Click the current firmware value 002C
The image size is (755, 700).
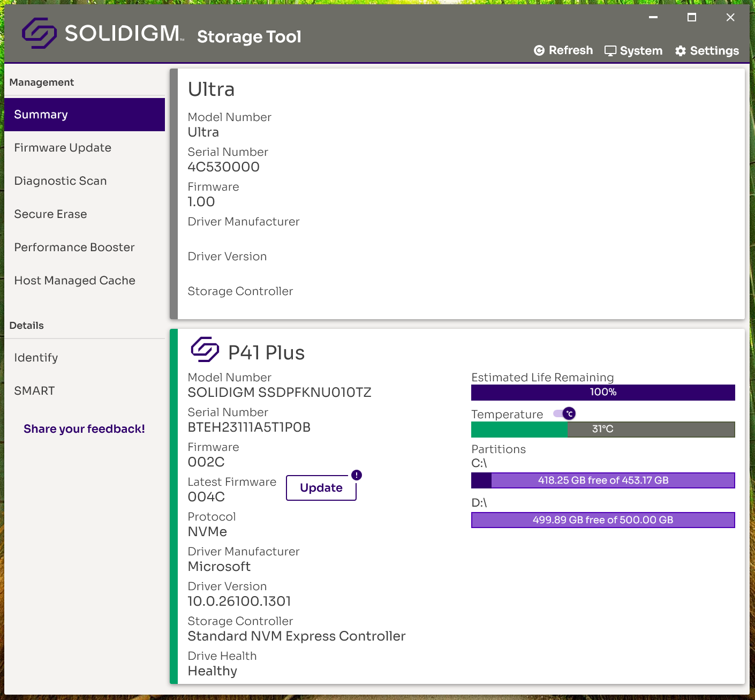206,462
